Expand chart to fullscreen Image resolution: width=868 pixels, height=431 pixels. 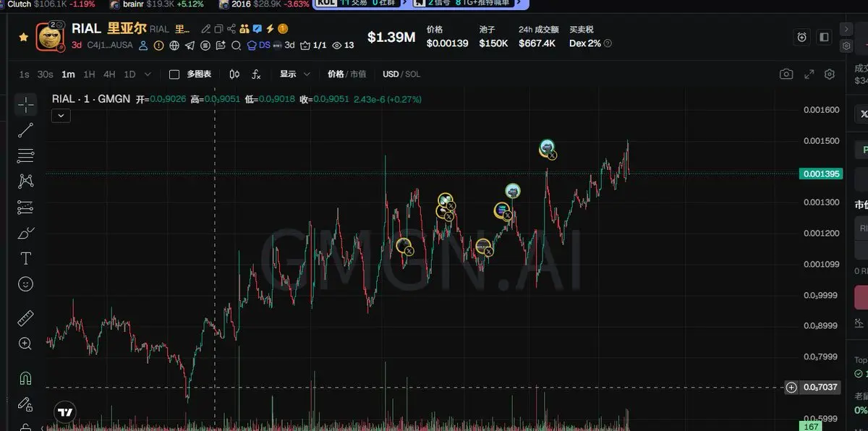pos(809,74)
